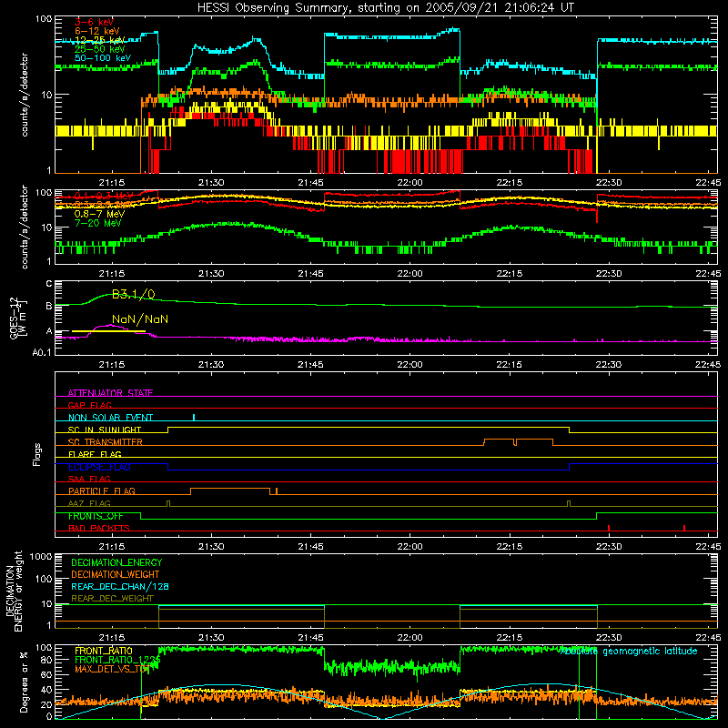Select the green 25-50 keV legend label

[100, 49]
